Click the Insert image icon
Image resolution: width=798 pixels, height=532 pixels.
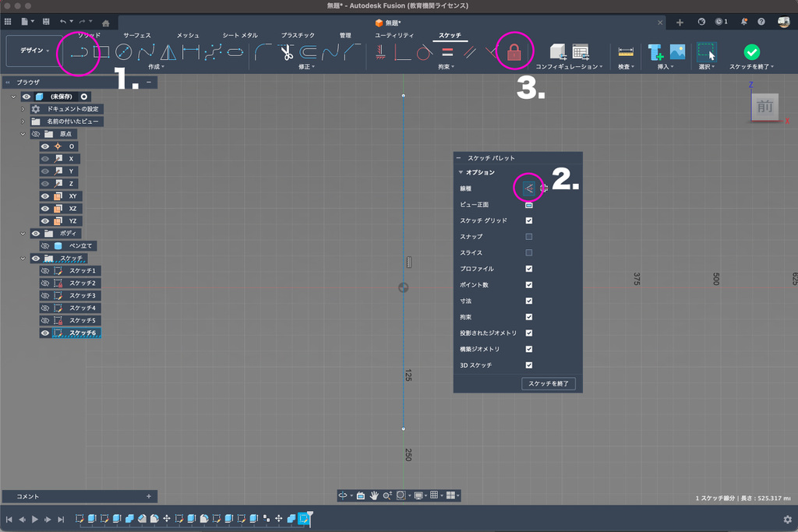click(x=677, y=52)
